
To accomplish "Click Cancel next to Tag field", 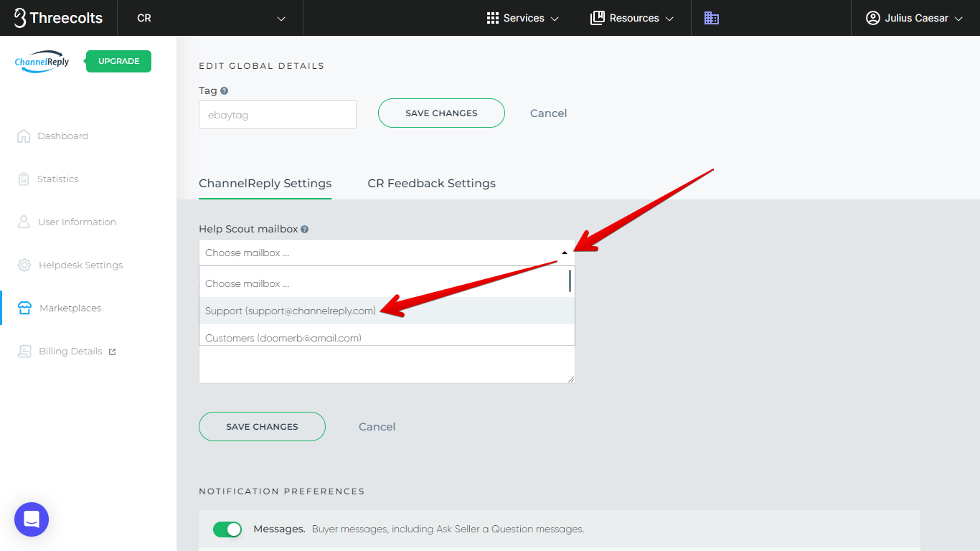I will tap(549, 113).
